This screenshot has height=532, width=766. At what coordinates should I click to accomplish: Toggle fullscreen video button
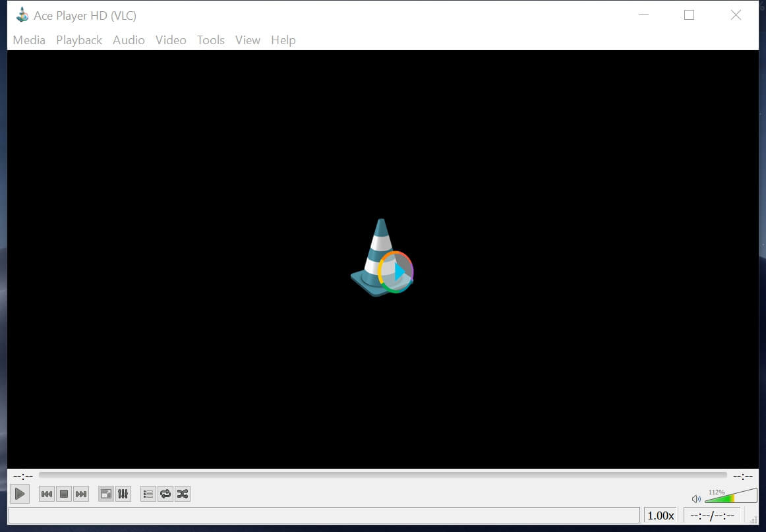point(106,494)
